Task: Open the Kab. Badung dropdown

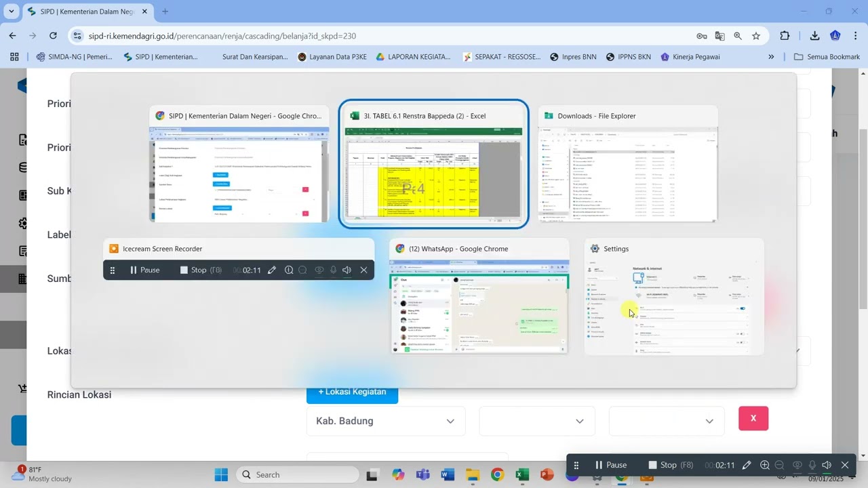Action: [385, 421]
